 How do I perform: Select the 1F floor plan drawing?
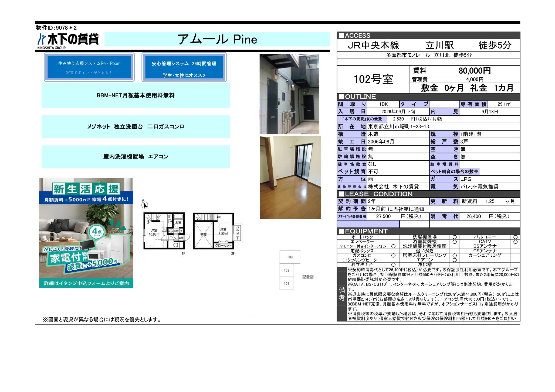pos(164,231)
